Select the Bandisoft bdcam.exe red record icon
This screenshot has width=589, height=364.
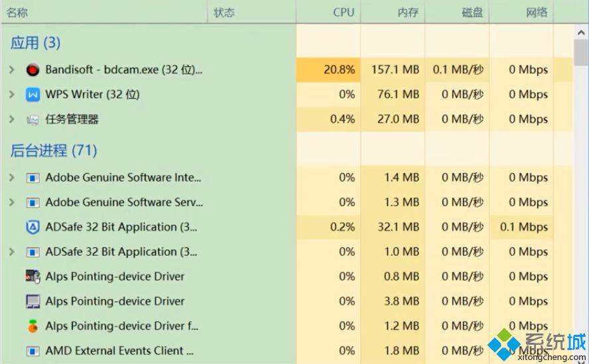pos(33,70)
